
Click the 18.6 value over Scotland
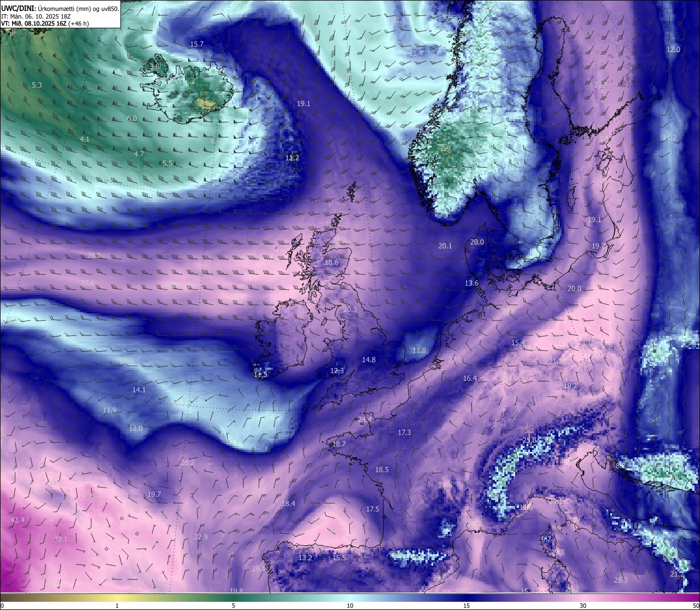(331, 263)
